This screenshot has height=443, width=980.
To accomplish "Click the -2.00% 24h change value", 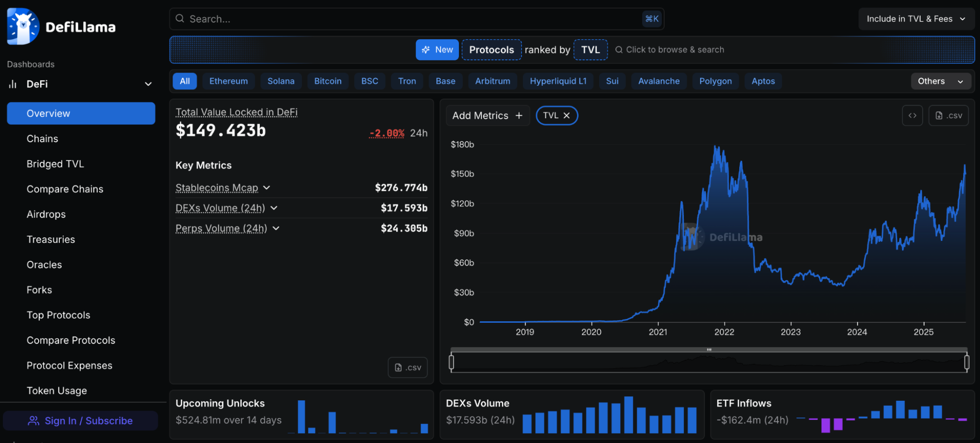I will [x=387, y=133].
